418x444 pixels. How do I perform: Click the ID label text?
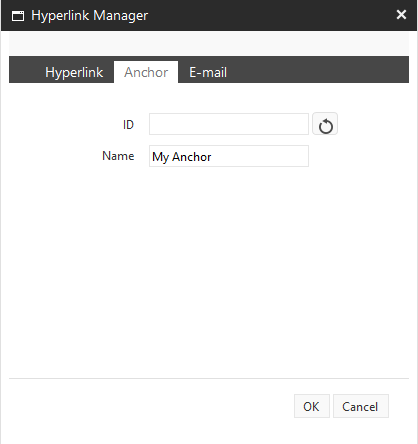(x=128, y=125)
